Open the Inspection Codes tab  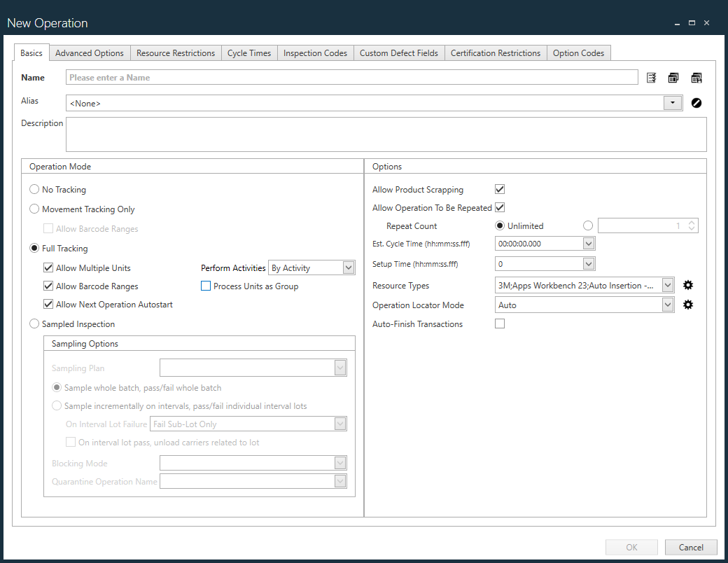click(x=315, y=53)
